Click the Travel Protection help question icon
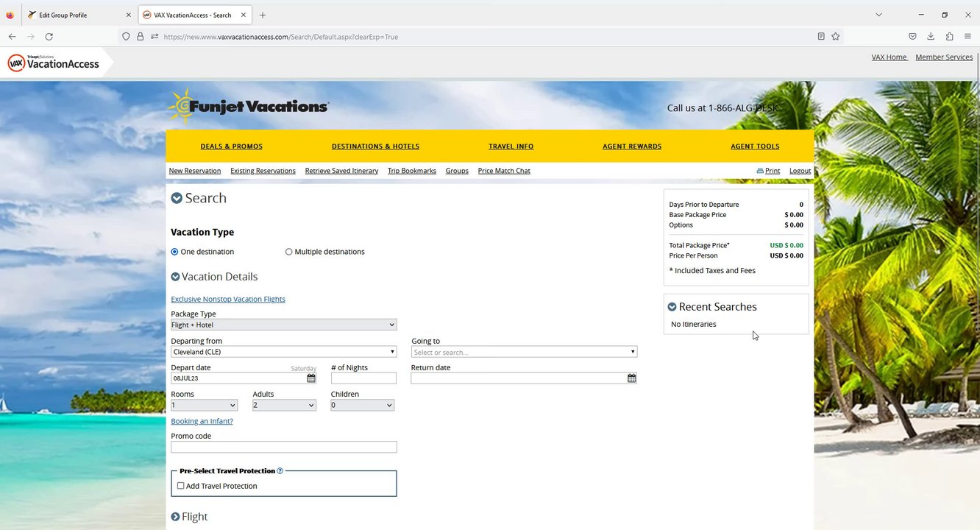The height and width of the screenshot is (530, 980). pos(280,470)
